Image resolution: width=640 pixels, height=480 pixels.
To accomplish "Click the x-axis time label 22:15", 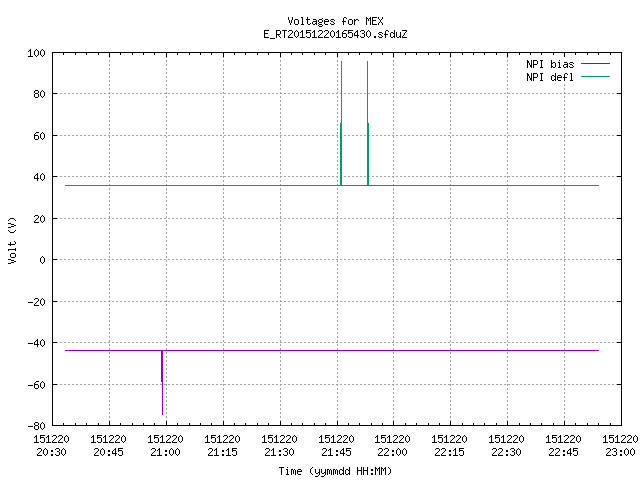I will tap(449, 452).
